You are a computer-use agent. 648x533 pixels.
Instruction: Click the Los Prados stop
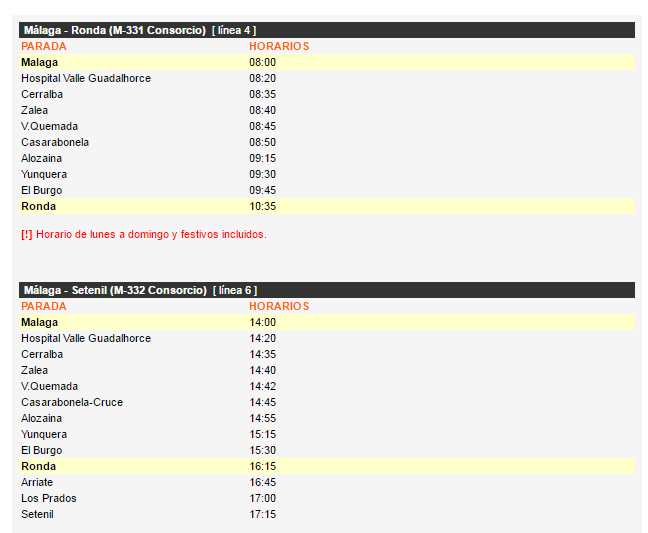(x=49, y=499)
